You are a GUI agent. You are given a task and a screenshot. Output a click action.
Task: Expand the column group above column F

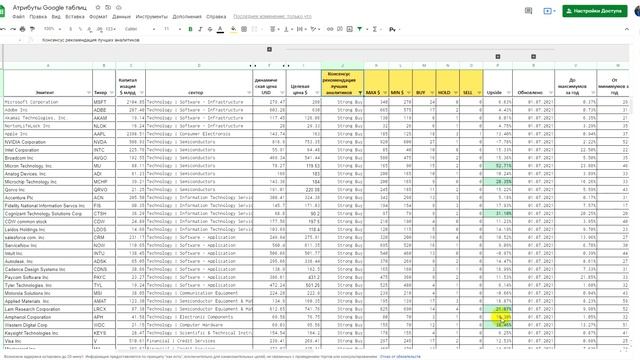click(269, 49)
